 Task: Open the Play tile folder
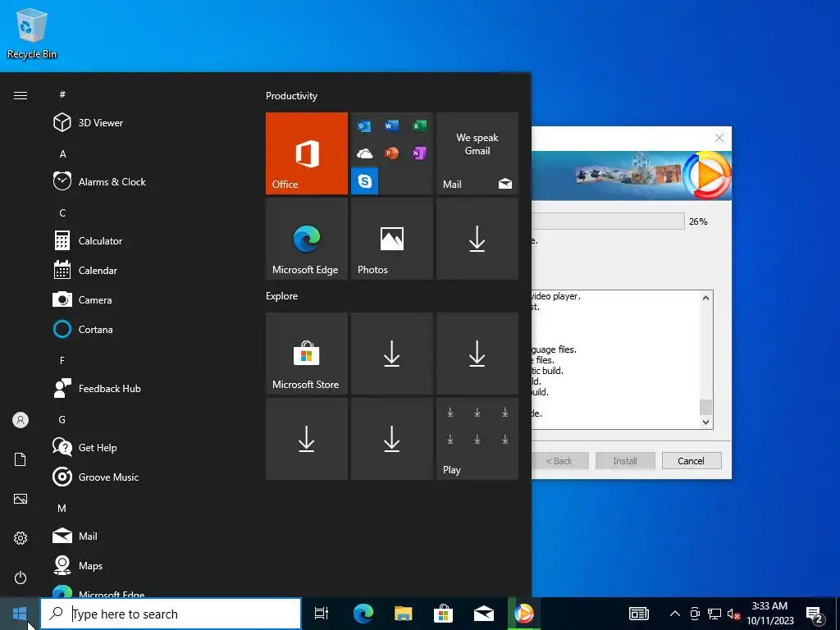(477, 439)
